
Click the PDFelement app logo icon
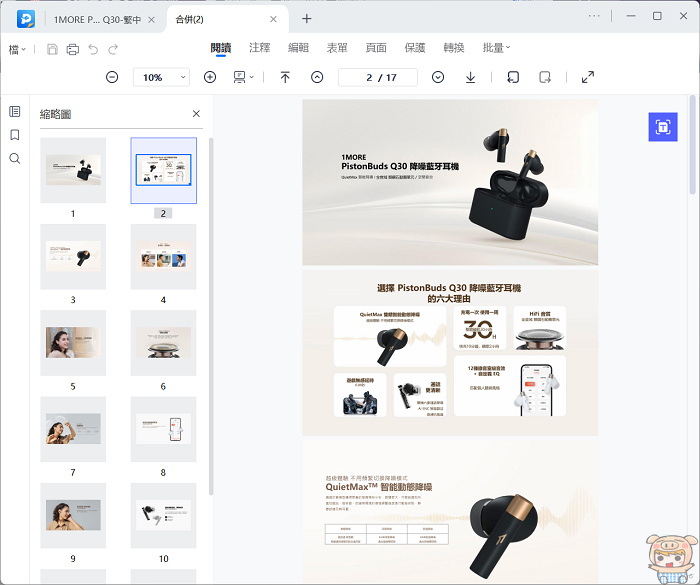coord(26,19)
